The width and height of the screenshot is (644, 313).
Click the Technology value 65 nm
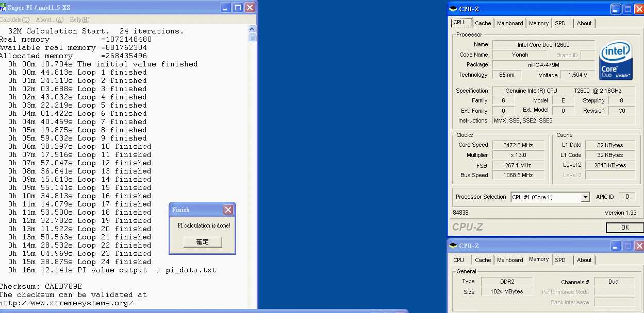point(507,75)
